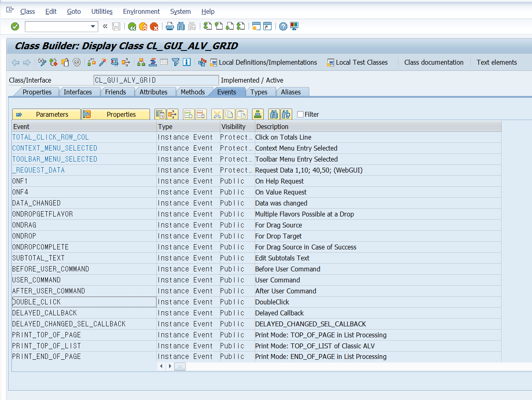Display the object list hierarchy icon

point(141,62)
